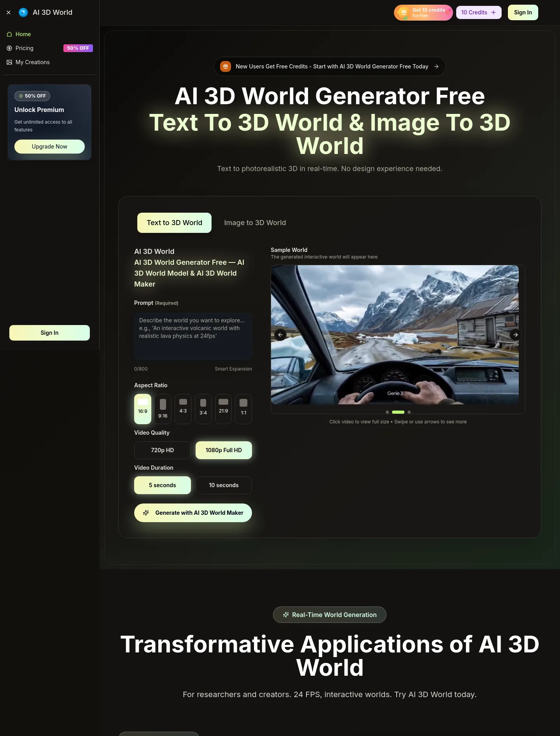This screenshot has width=560, height=736.
Task: Choose 720p HD video quality
Action: point(163,450)
